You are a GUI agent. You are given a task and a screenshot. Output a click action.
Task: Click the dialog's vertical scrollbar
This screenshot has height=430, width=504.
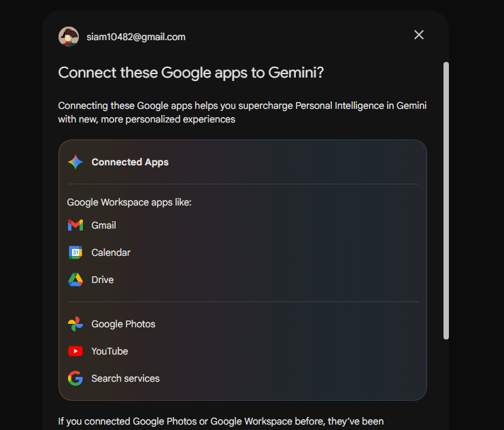click(x=446, y=200)
